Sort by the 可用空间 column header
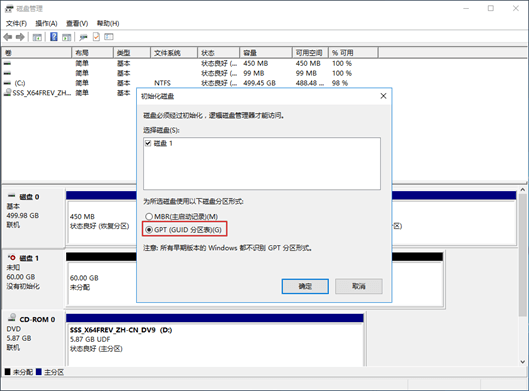The height and width of the screenshot is (391, 529). tap(310, 53)
